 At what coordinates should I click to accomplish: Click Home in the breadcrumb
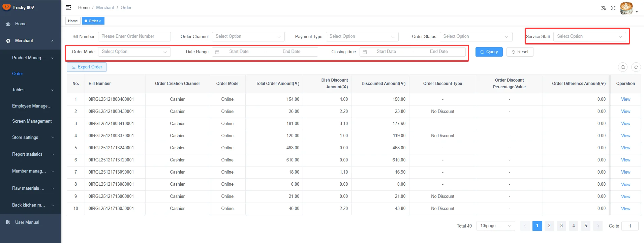(84, 7)
